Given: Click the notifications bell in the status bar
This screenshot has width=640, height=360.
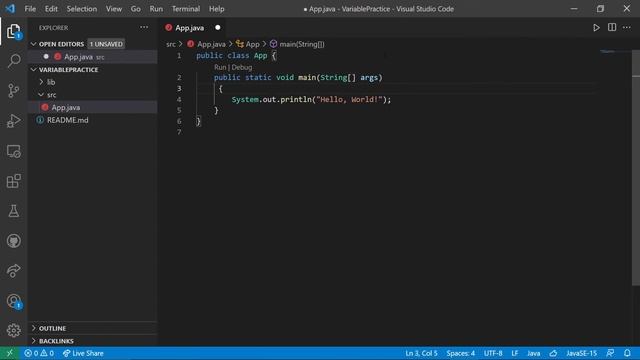Looking at the screenshot, I should click(627, 353).
